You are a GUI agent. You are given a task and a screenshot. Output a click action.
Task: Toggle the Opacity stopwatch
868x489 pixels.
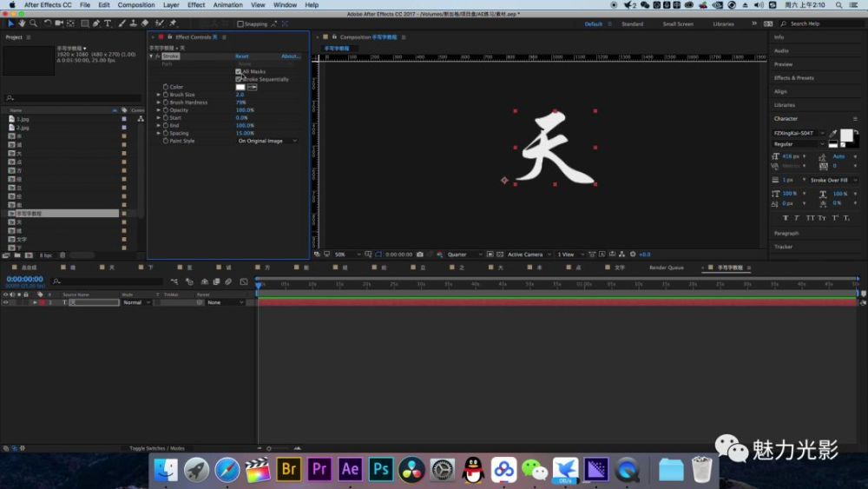[x=166, y=110]
